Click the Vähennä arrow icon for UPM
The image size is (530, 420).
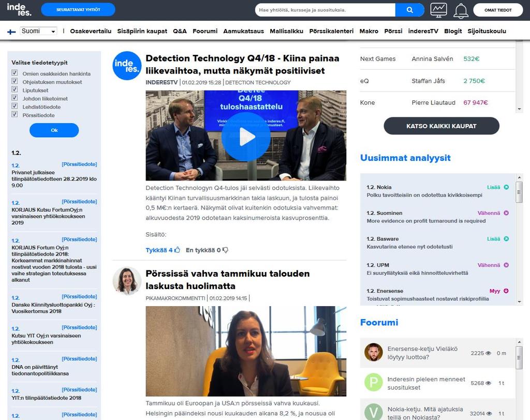coord(506,265)
